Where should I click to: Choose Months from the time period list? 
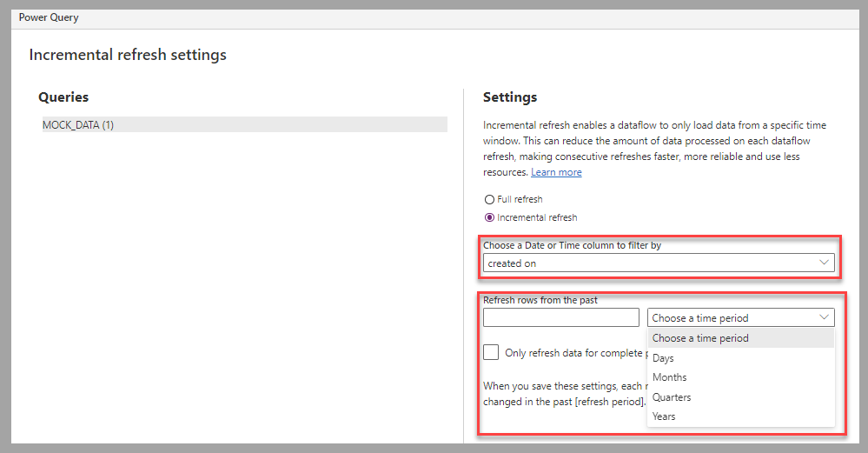(740, 377)
